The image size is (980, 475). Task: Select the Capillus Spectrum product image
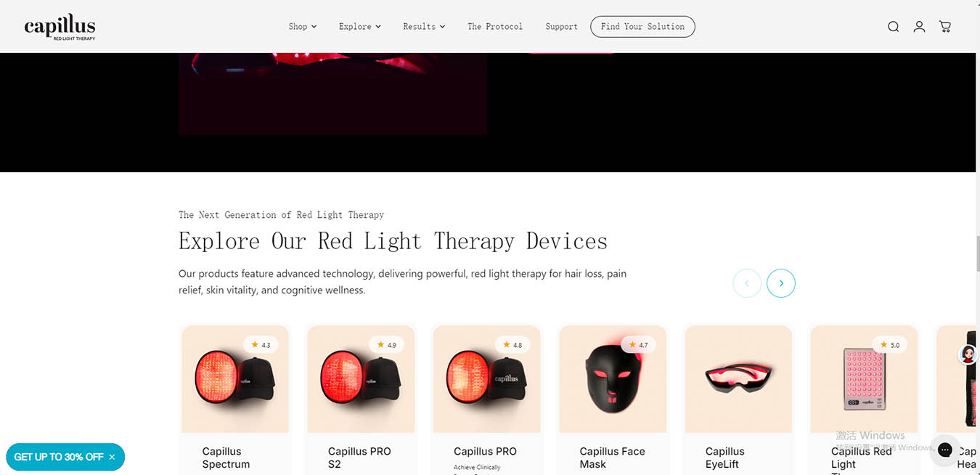pyautogui.click(x=235, y=379)
